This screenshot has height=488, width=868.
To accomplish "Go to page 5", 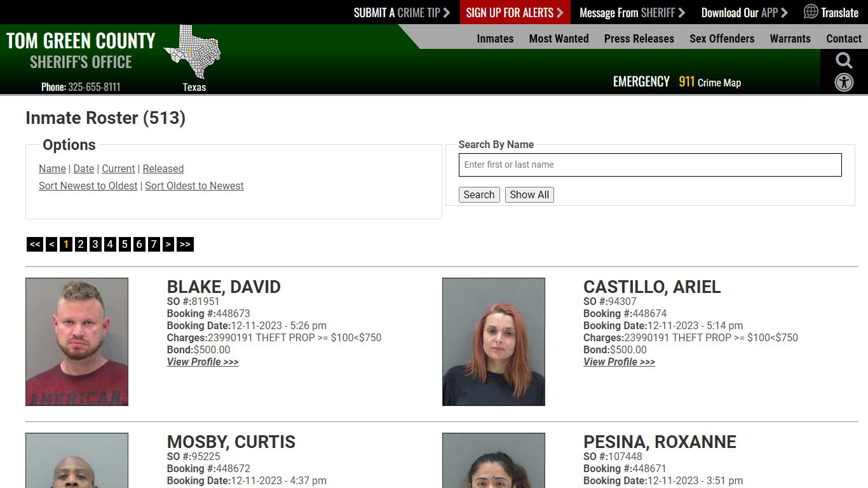I will (125, 244).
